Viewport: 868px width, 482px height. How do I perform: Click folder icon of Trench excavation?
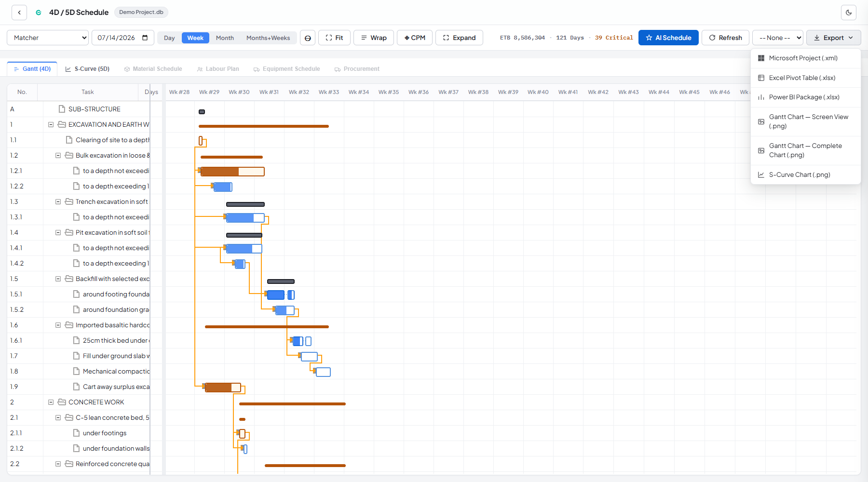point(69,201)
